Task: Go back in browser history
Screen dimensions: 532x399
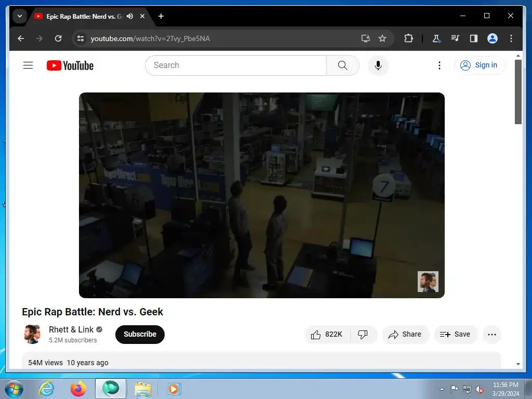Action: (x=21, y=38)
